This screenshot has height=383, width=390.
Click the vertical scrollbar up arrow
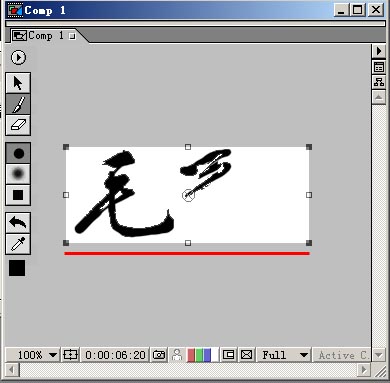(379, 97)
